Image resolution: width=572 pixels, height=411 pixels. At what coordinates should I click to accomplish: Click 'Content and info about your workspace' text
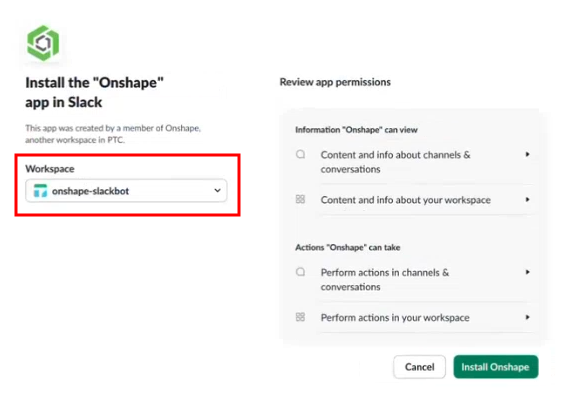pyautogui.click(x=406, y=200)
